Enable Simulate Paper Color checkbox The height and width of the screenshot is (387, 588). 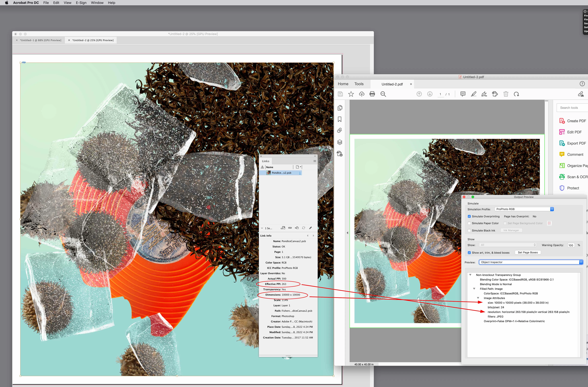click(x=469, y=223)
